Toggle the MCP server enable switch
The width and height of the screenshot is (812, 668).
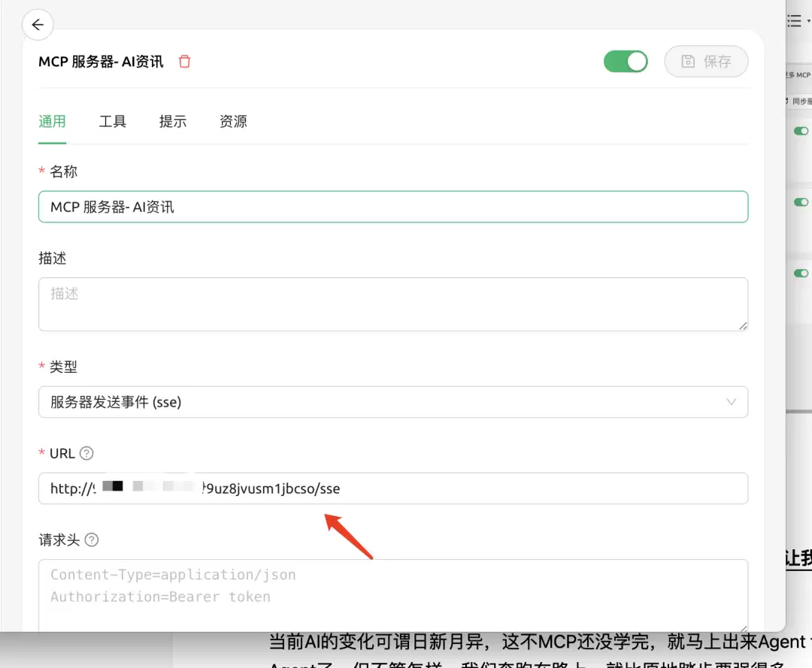[x=626, y=62]
